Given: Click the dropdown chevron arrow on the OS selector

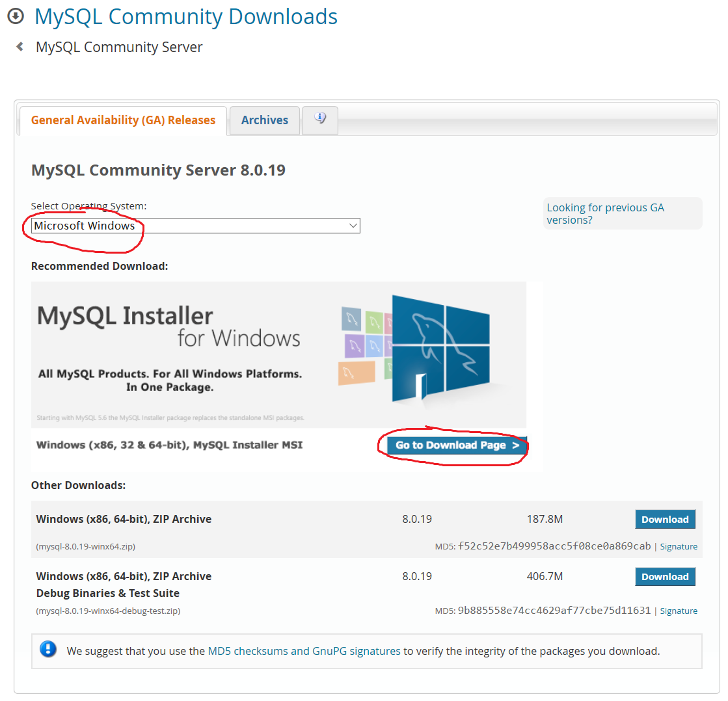Looking at the screenshot, I should coord(353,226).
